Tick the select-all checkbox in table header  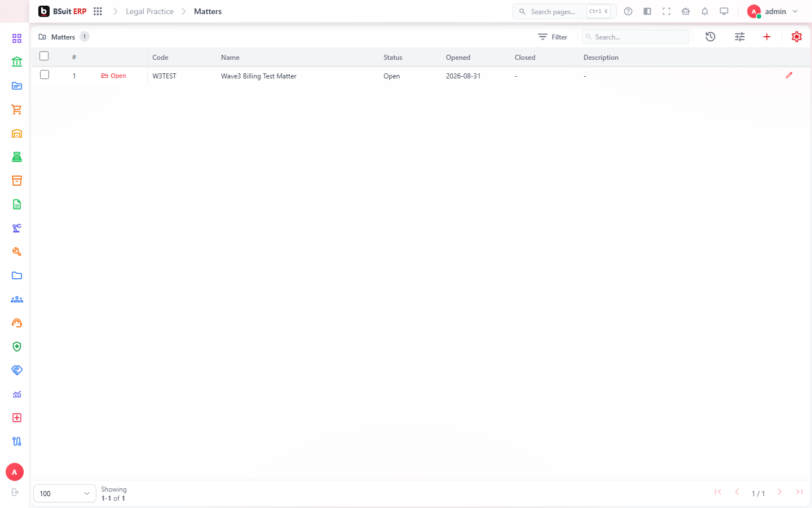tap(44, 56)
